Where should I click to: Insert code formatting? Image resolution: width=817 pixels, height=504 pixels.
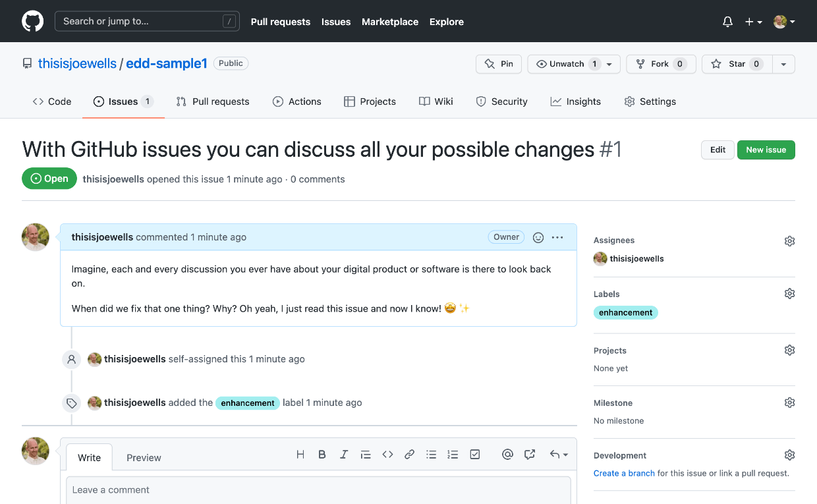[387, 455]
